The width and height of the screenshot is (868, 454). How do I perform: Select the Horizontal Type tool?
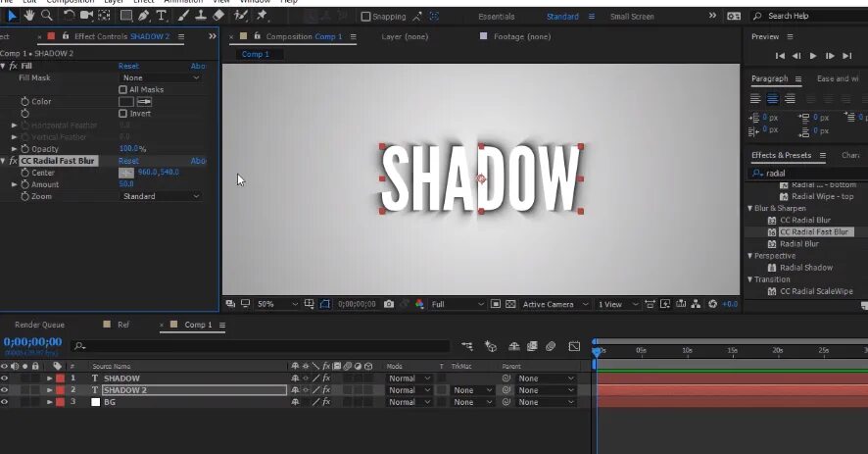coord(161,16)
